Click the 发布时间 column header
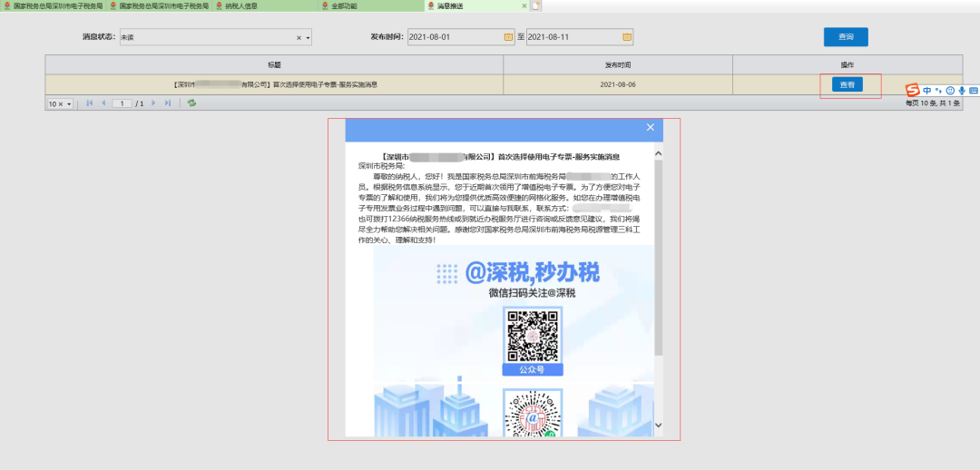 tap(618, 65)
